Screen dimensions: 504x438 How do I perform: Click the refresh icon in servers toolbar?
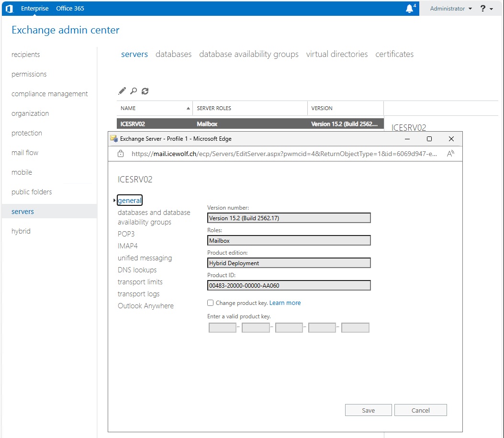click(145, 91)
